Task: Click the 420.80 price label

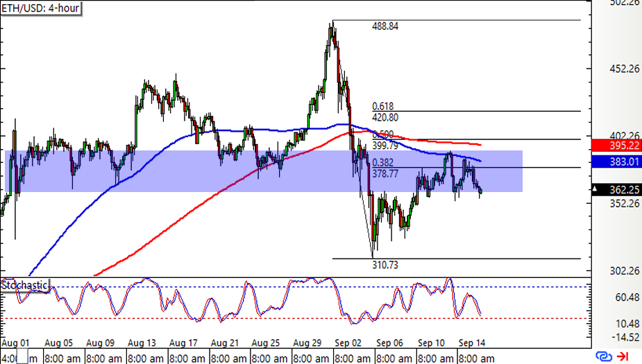Action: click(385, 118)
